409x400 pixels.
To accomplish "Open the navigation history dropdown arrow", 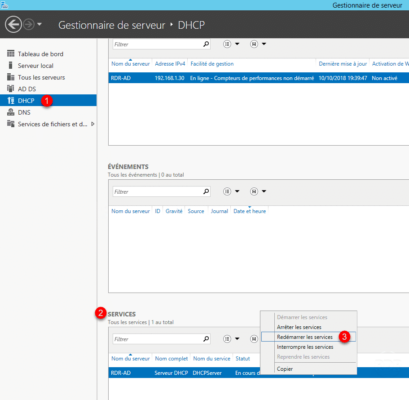I will [x=39, y=24].
